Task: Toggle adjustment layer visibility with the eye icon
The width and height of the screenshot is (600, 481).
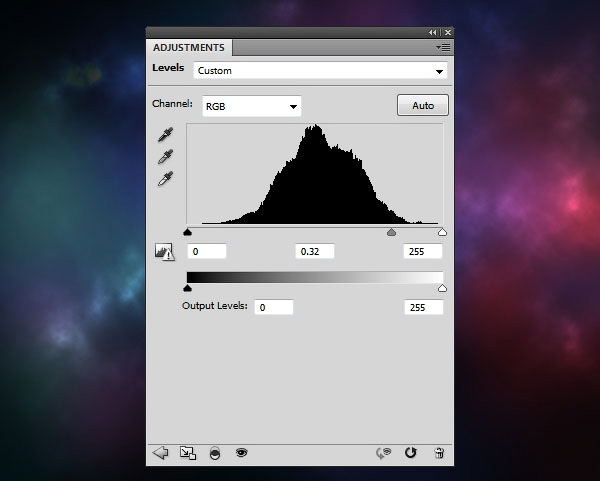Action: (x=241, y=453)
